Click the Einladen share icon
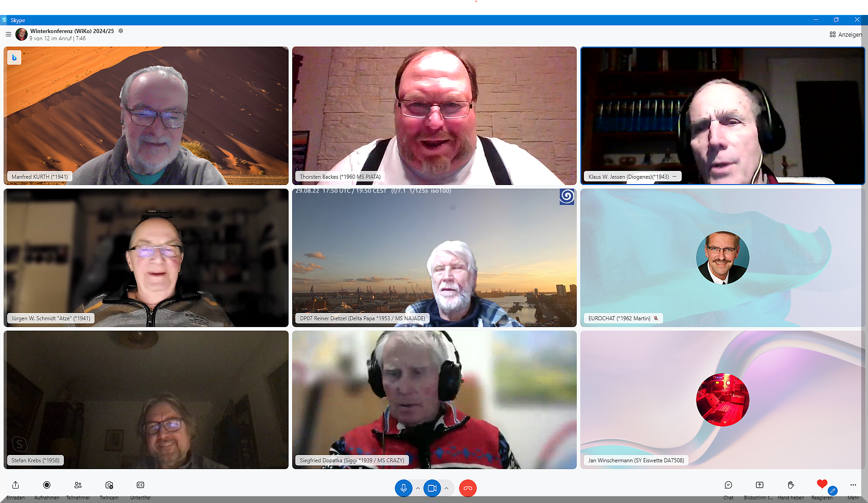 pyautogui.click(x=15, y=485)
